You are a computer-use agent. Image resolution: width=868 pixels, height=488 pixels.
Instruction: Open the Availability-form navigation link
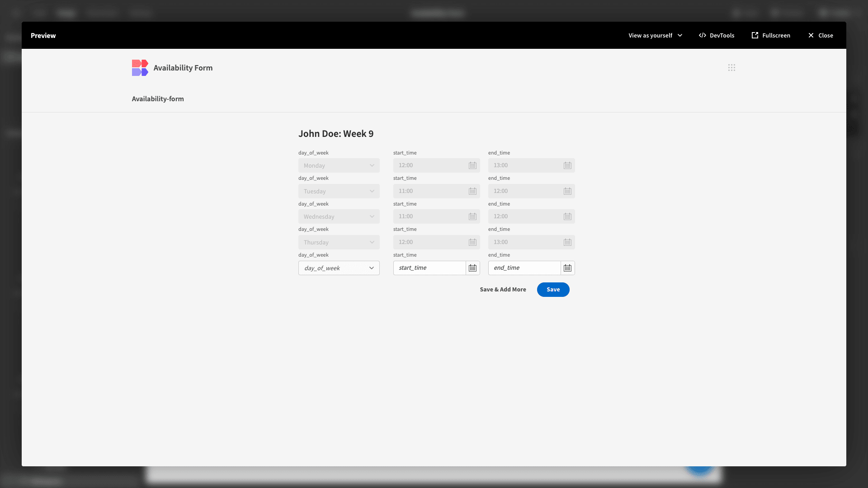(x=158, y=99)
